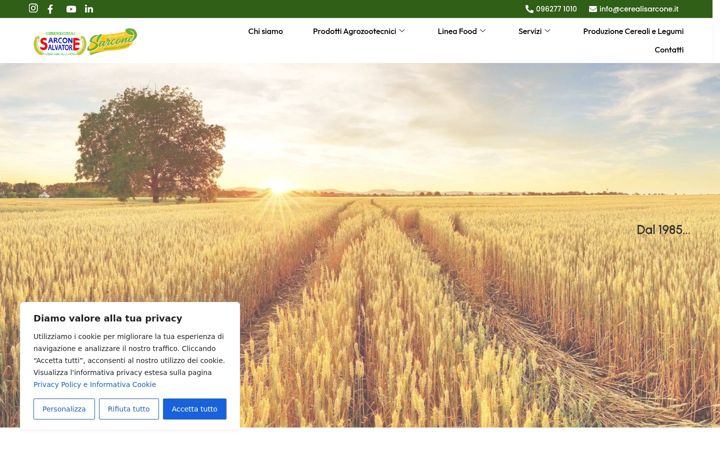This screenshot has height=450, width=720.
Task: Open the Prodotti Agrozootecnici menu
Action: pos(354,31)
